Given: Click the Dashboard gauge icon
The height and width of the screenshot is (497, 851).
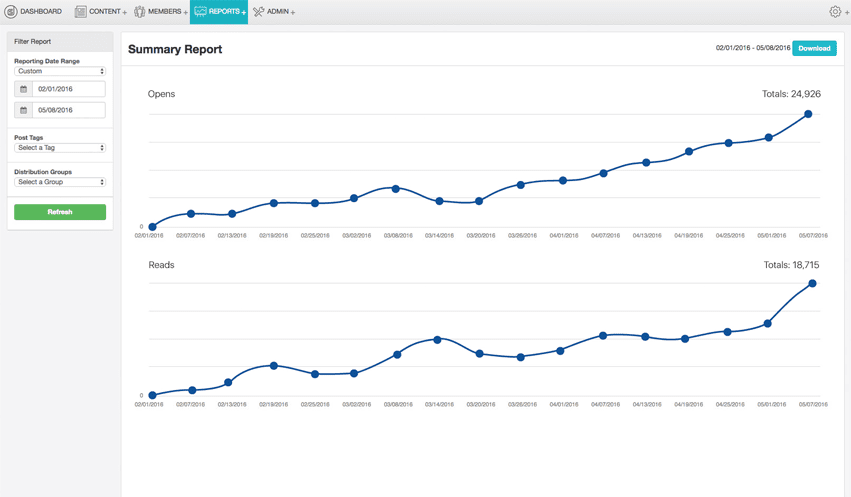Looking at the screenshot, I should [11, 12].
